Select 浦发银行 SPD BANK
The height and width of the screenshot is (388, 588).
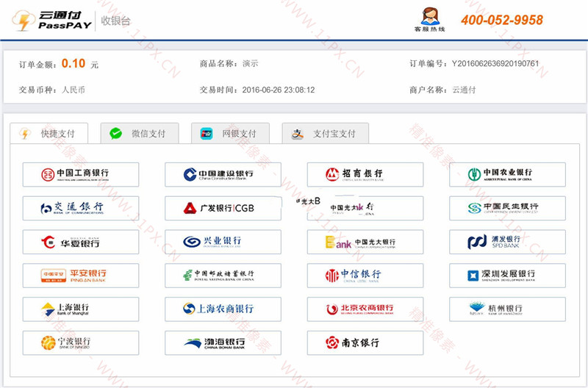click(x=507, y=242)
